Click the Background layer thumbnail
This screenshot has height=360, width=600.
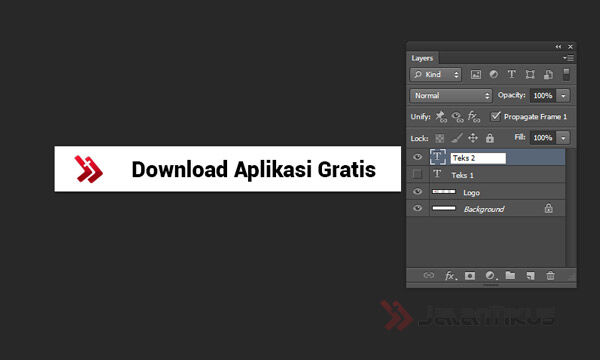444,208
